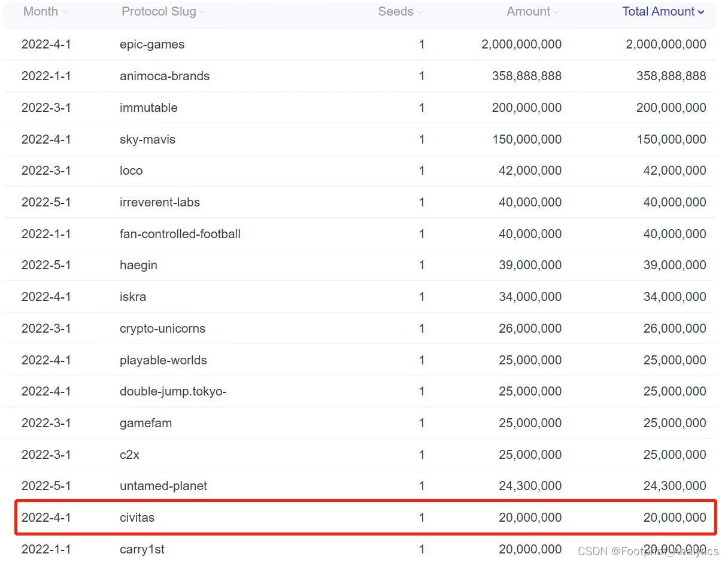
Task: Click the 2022-3-1 month cell for crypto-unicorns
Action: coord(46,328)
